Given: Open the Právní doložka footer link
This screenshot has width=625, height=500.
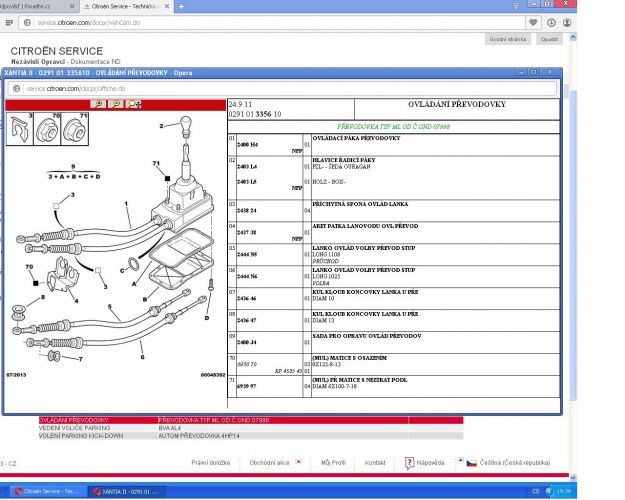Looking at the screenshot, I should pyautogui.click(x=210, y=463).
